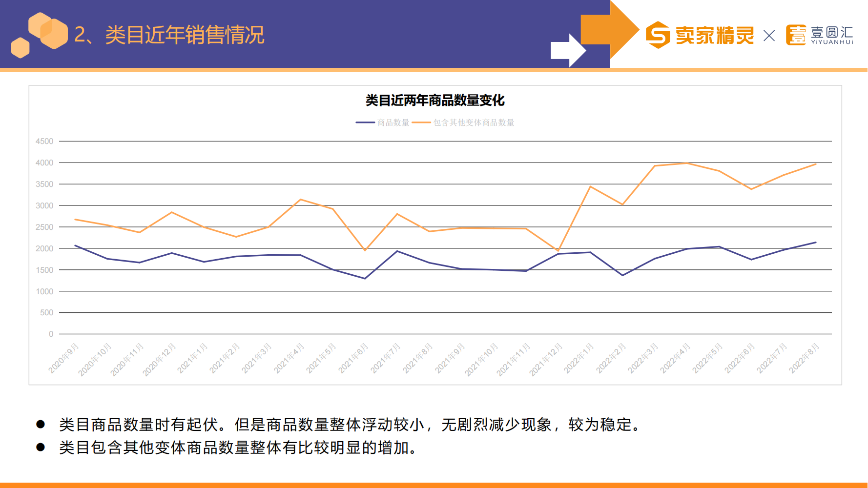Click the 2021年7月 x-axis label
The width and height of the screenshot is (868, 488).
pyautogui.click(x=386, y=358)
